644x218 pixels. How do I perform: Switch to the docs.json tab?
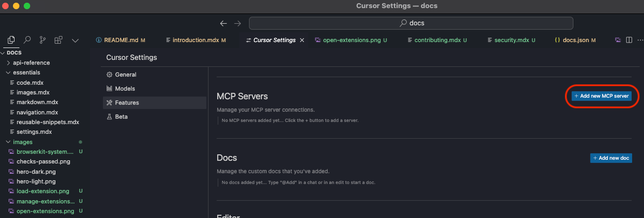click(x=575, y=40)
